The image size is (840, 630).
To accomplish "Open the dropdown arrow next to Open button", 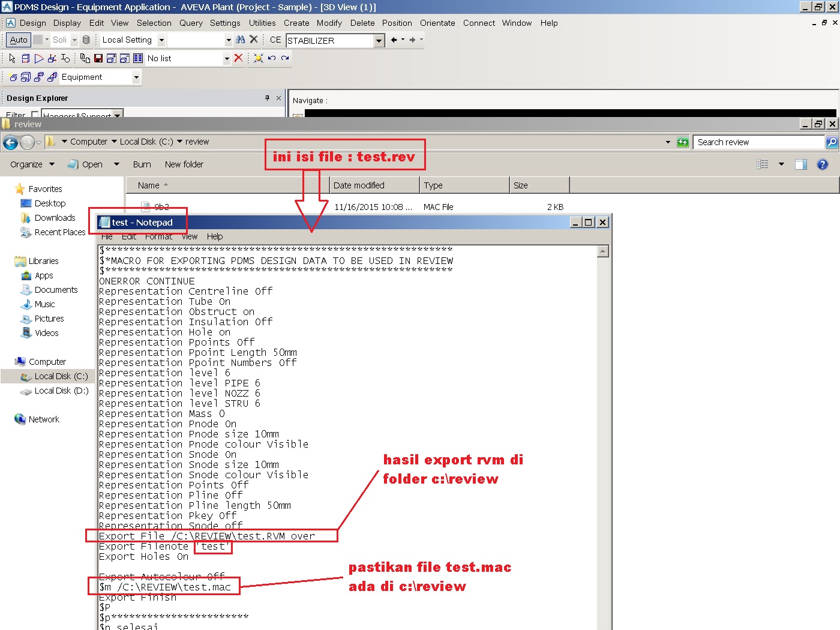I will 116,164.
